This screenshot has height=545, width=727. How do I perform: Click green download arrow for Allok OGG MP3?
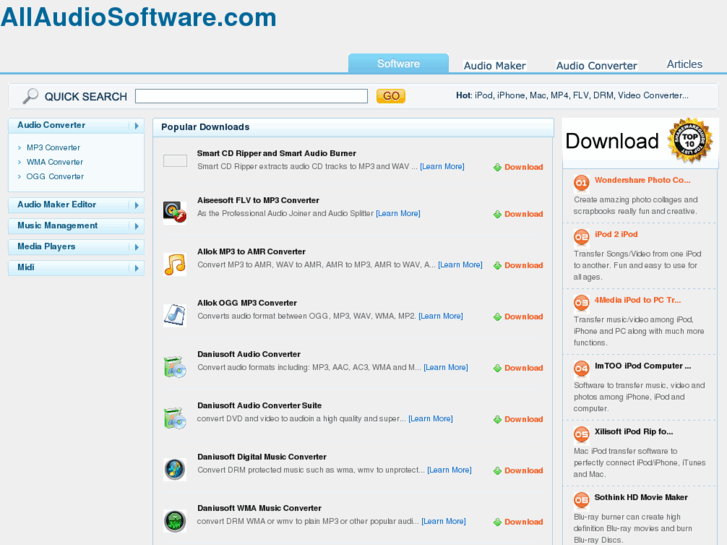point(497,317)
